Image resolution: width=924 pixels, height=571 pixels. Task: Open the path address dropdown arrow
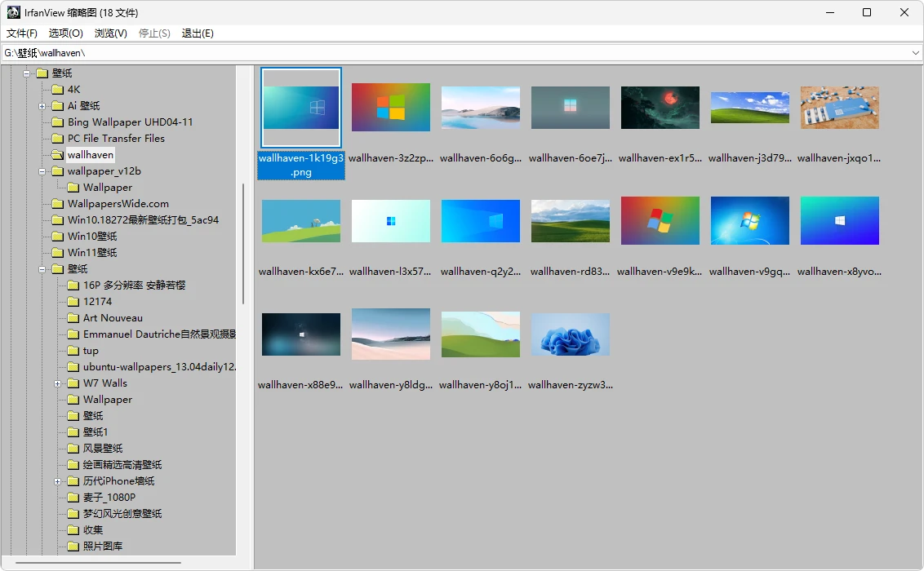pos(915,53)
